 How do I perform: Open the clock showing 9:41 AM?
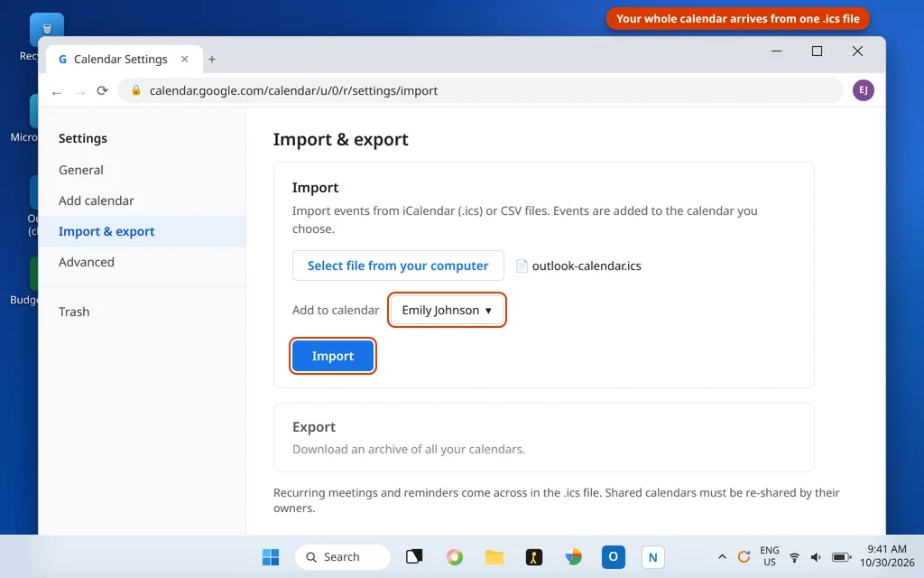point(887,556)
